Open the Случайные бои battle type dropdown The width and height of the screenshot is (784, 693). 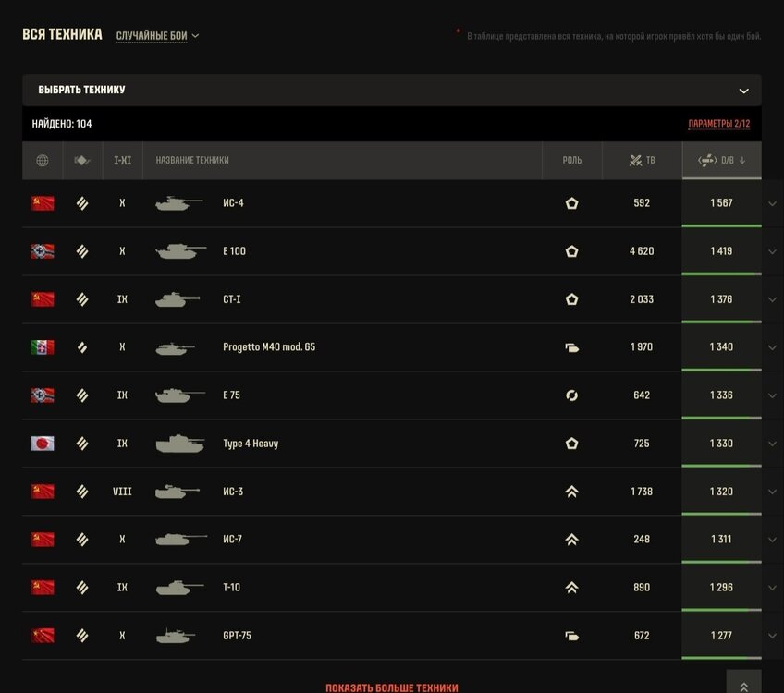point(157,36)
